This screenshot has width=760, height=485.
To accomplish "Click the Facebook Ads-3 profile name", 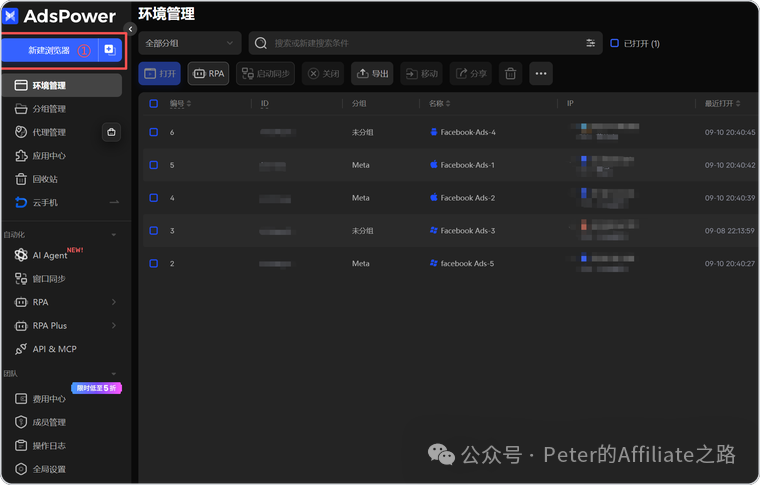I will click(468, 231).
